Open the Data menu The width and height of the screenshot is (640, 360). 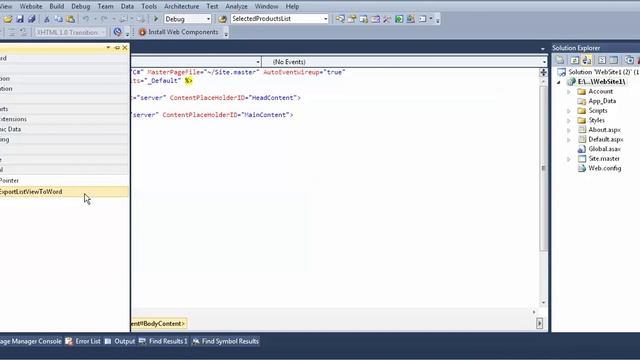[x=127, y=7]
